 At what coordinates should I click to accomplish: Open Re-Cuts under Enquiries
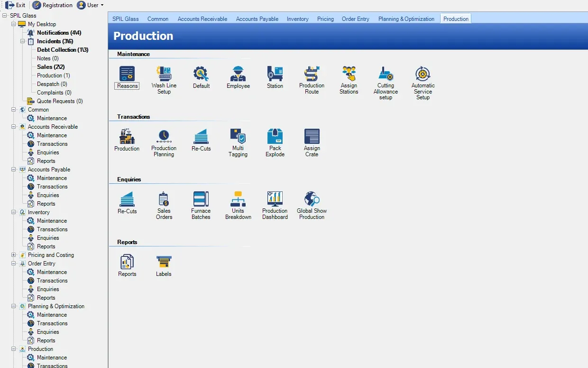pyautogui.click(x=127, y=203)
